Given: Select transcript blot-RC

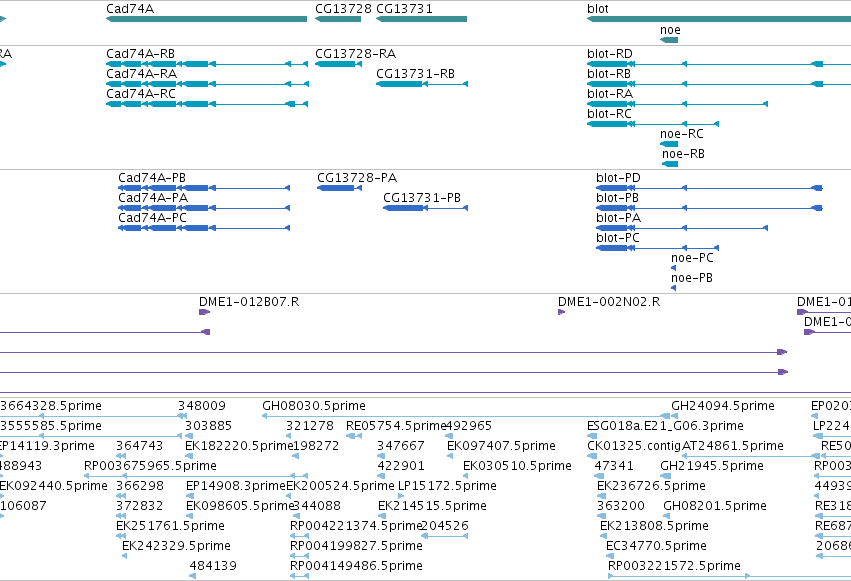Looking at the screenshot, I should tap(609, 114).
